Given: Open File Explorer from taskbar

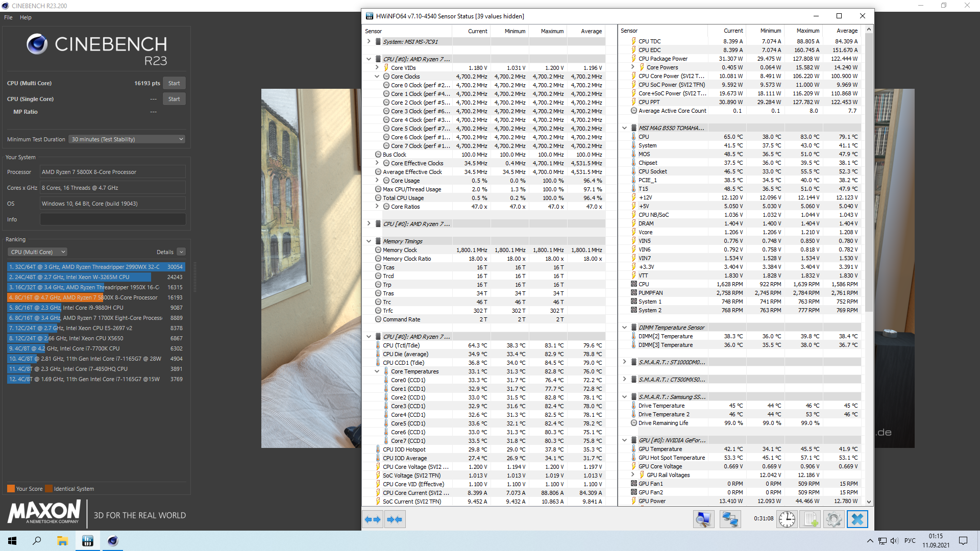Looking at the screenshot, I should pyautogui.click(x=62, y=541).
